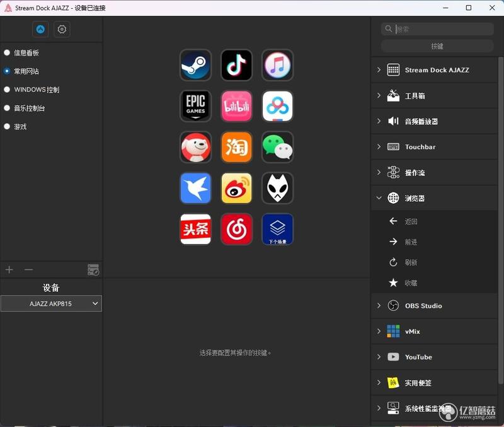Select the 游戏 profile radio button

(x=7, y=126)
